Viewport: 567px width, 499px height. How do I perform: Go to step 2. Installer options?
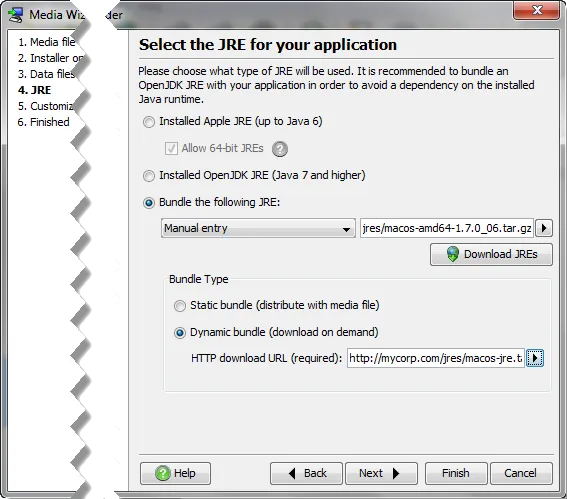50,58
